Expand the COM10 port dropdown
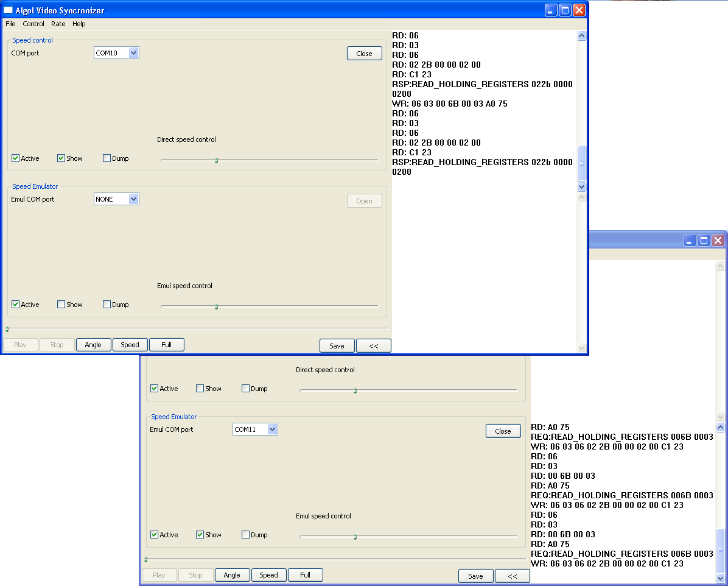The width and height of the screenshot is (728, 586). (133, 53)
